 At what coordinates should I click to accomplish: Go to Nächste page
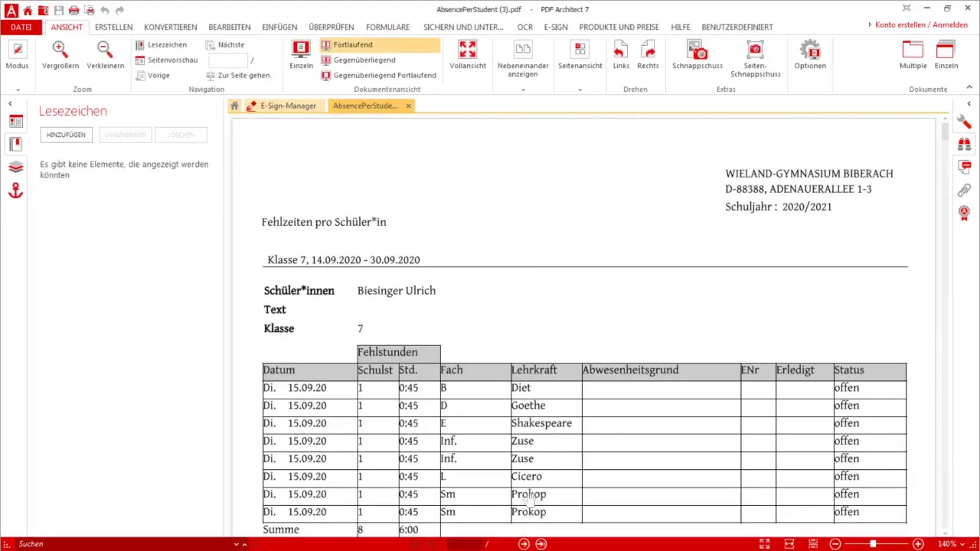pos(225,45)
